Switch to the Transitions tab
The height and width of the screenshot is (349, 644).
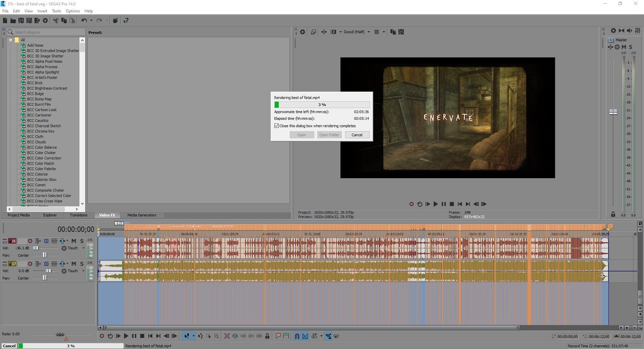[78, 215]
